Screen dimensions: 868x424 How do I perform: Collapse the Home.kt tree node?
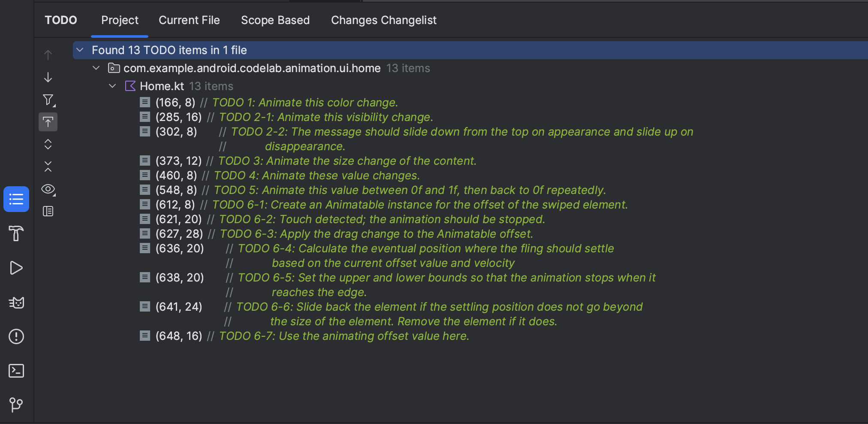point(112,86)
